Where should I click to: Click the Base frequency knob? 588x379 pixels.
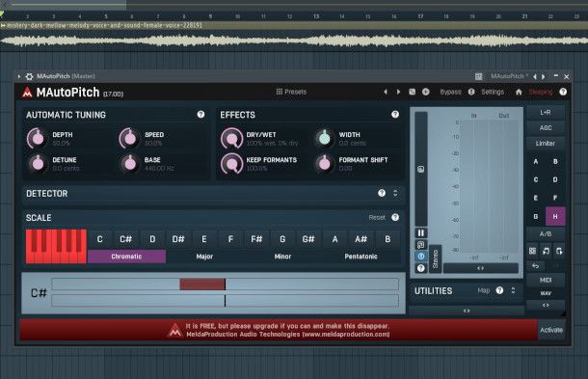(x=130, y=164)
